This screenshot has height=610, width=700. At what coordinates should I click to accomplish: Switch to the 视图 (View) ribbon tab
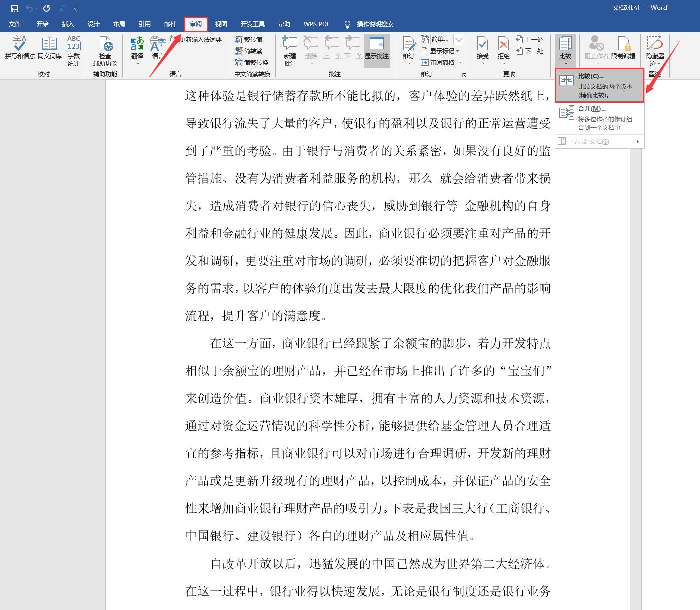click(x=221, y=24)
